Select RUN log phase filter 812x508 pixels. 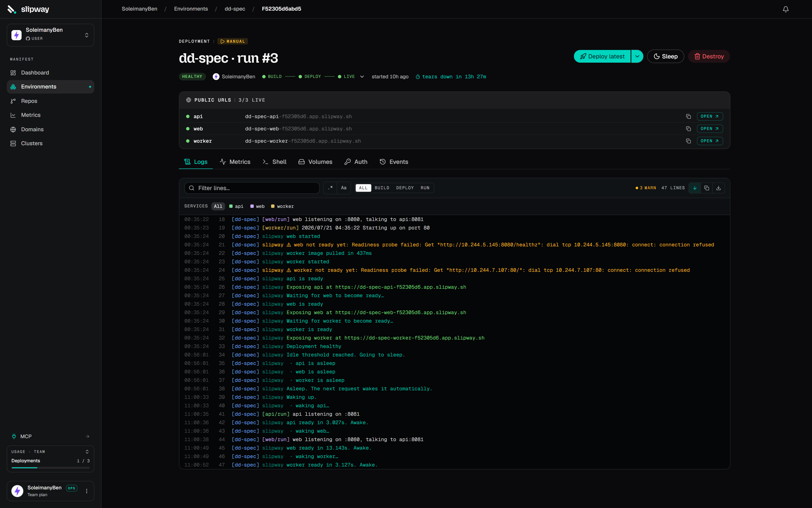coord(425,188)
